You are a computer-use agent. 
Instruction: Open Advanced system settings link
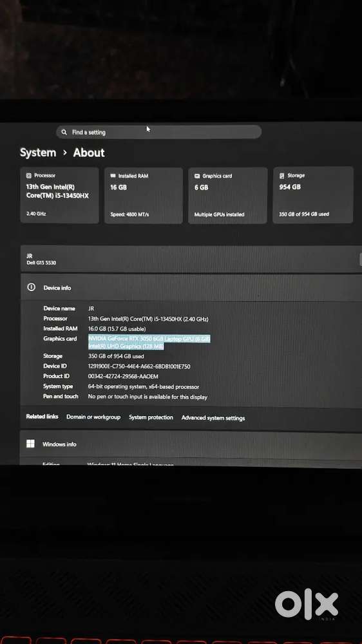coord(213,418)
